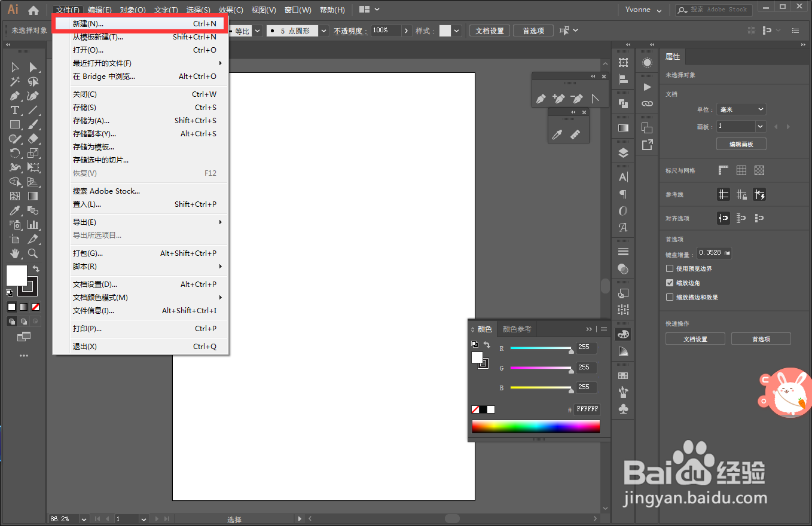812x526 pixels.
Task: Choose 置入(L)... menu entry
Action: tap(141, 204)
